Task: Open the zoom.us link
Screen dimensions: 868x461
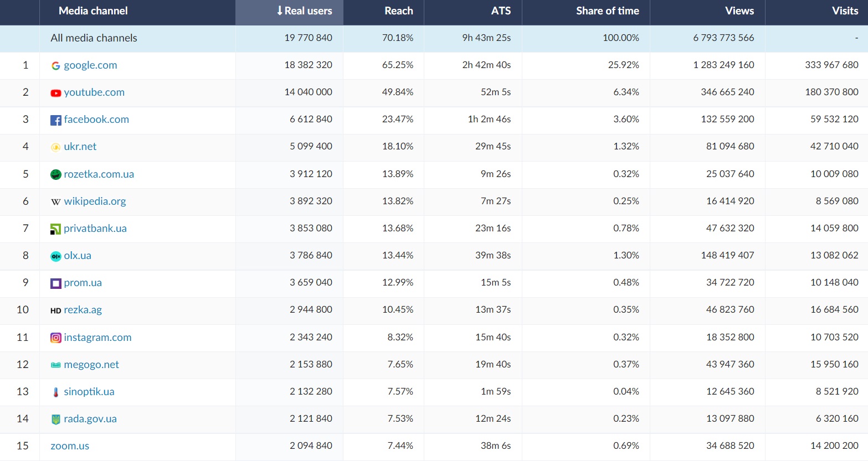Action: point(70,446)
